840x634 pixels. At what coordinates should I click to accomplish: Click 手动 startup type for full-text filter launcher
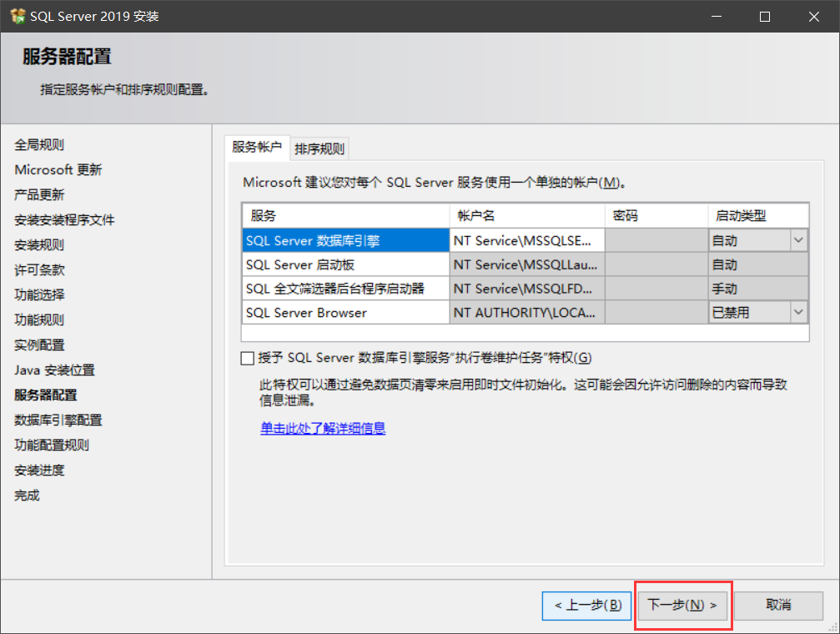click(758, 289)
